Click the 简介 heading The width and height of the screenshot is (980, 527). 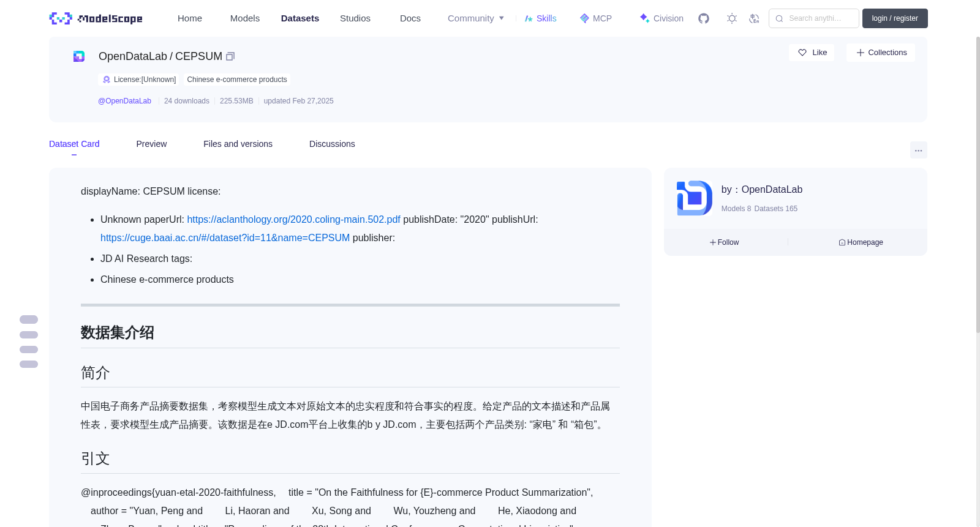point(96,373)
